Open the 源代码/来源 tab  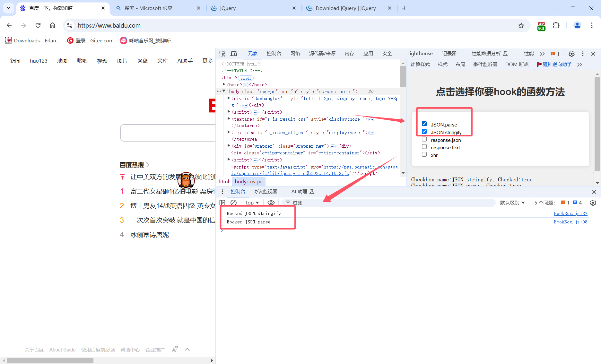[322, 54]
